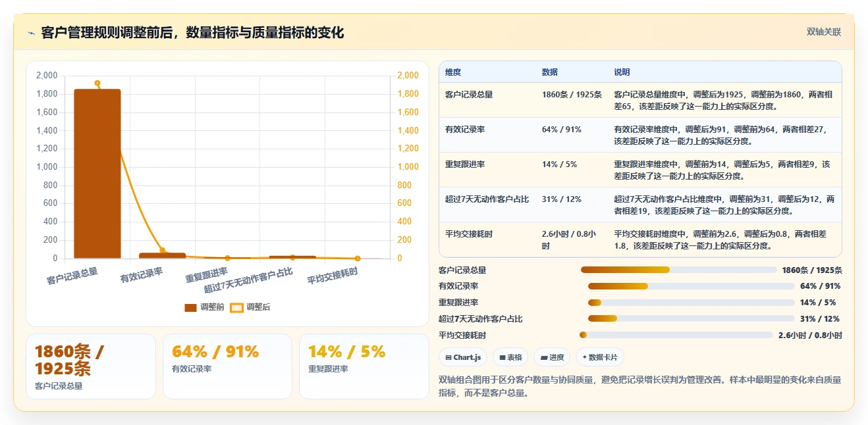Screen dimensions: 868x425
Task: Select the 进度 chip
Action: 552,357
